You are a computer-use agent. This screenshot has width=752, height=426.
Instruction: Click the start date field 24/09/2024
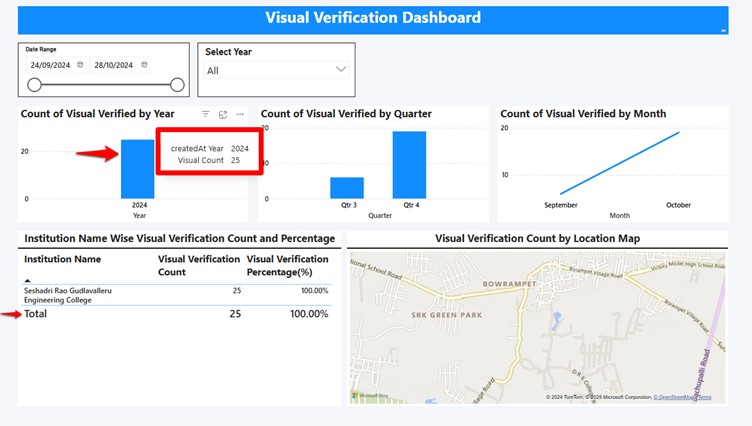pos(50,65)
